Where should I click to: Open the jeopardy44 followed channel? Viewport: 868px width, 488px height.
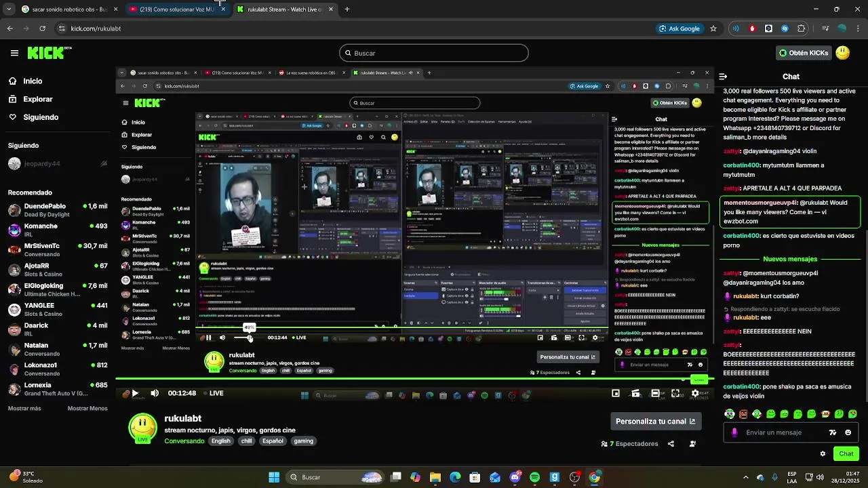[57, 164]
